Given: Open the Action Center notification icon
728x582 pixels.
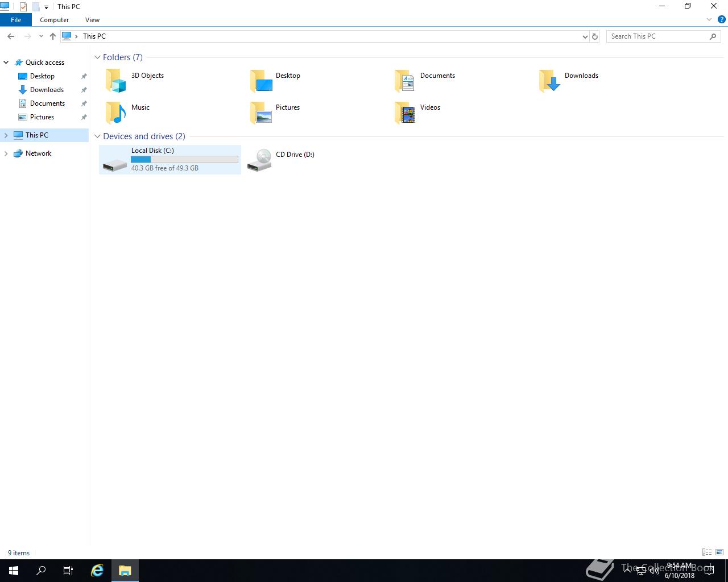Looking at the screenshot, I should (x=709, y=571).
